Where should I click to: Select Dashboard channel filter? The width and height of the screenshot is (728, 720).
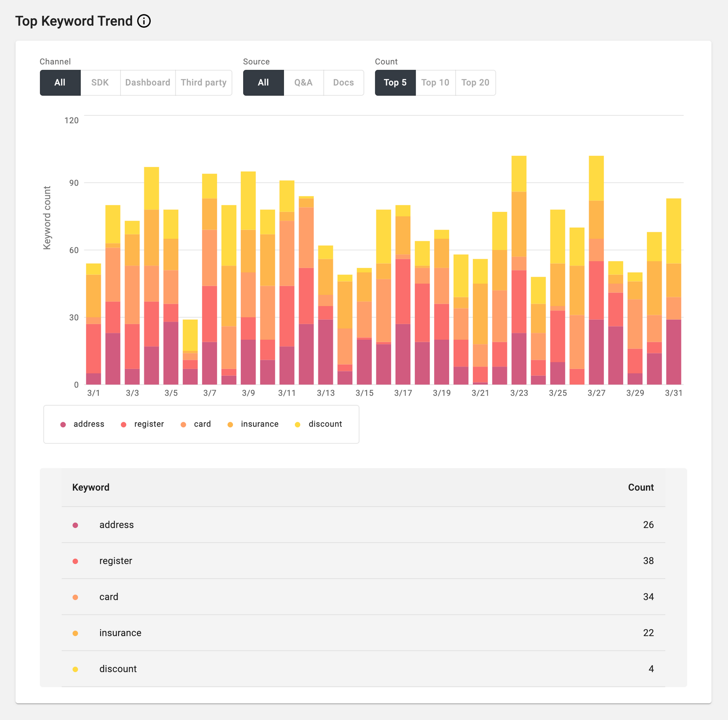coord(147,83)
